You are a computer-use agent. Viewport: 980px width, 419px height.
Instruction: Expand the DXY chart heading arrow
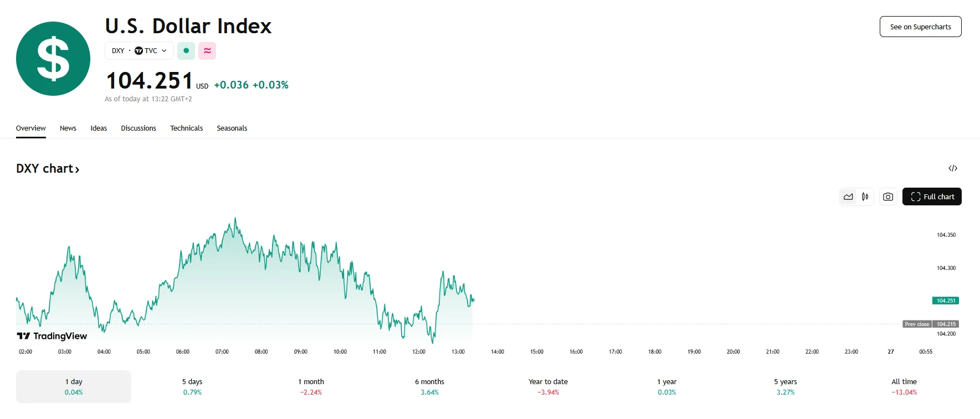click(78, 169)
